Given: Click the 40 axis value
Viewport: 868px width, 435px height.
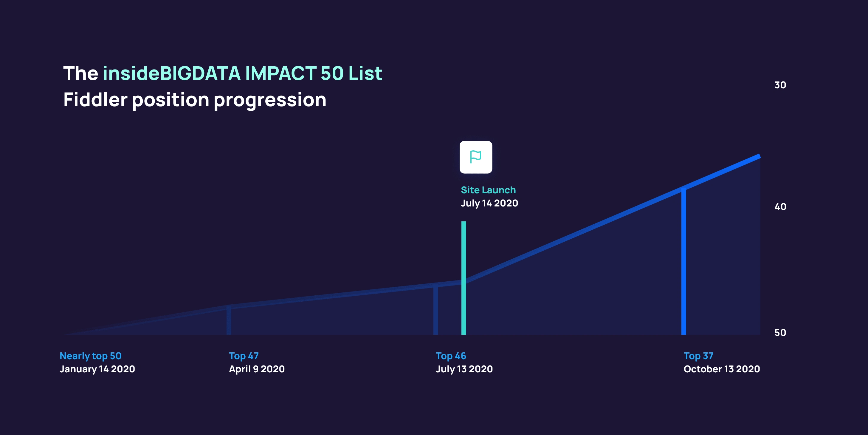Looking at the screenshot, I should (780, 207).
